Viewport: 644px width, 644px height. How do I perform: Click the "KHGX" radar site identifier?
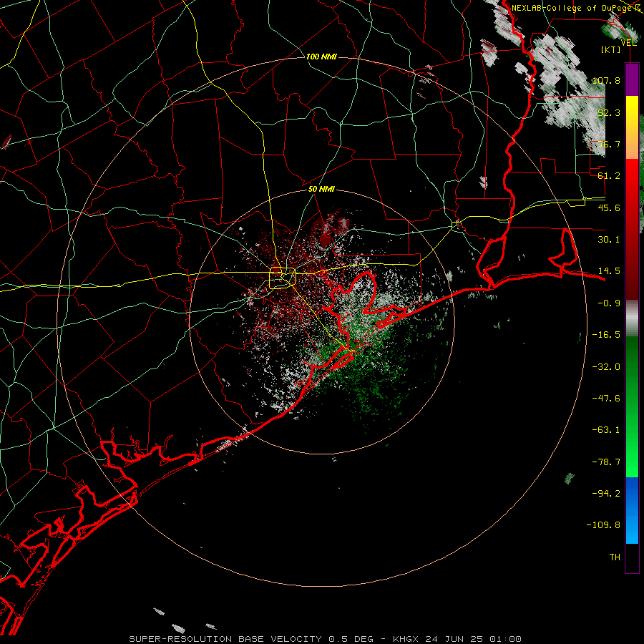pos(406,639)
